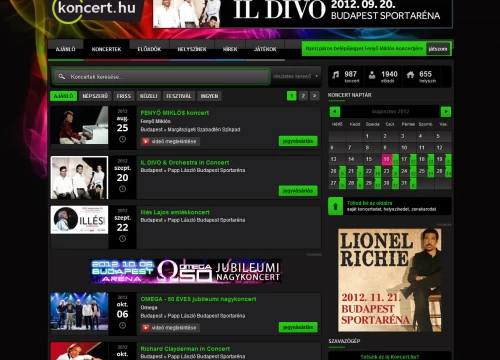Viewport: 500px width, 360px height.
Task: Click the house helyszín counter icon
Action: (x=410, y=75)
